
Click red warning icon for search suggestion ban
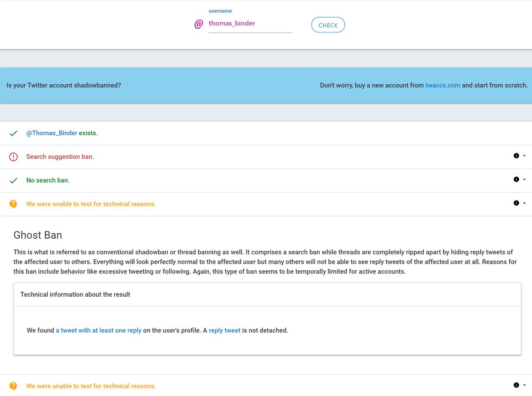13,157
